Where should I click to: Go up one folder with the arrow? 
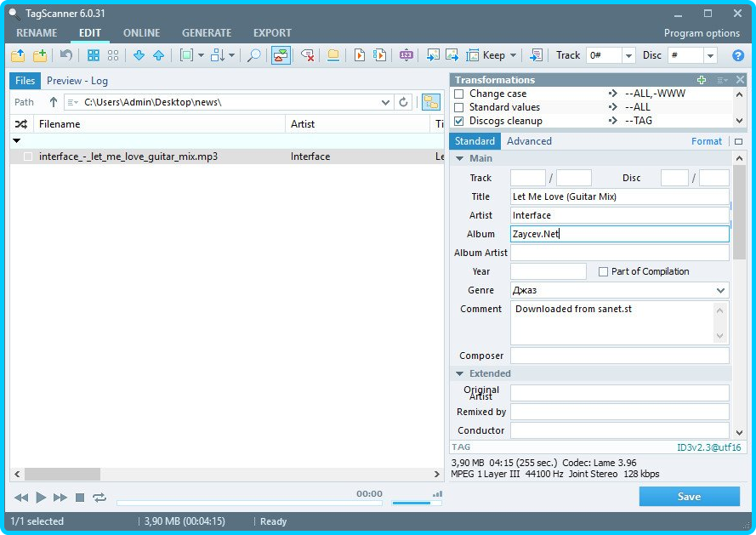point(54,102)
